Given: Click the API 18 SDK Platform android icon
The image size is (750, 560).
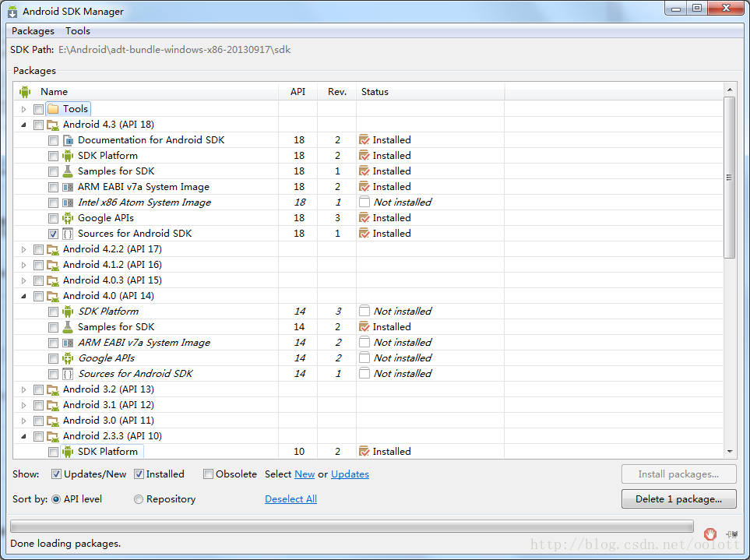Looking at the screenshot, I should click(68, 156).
